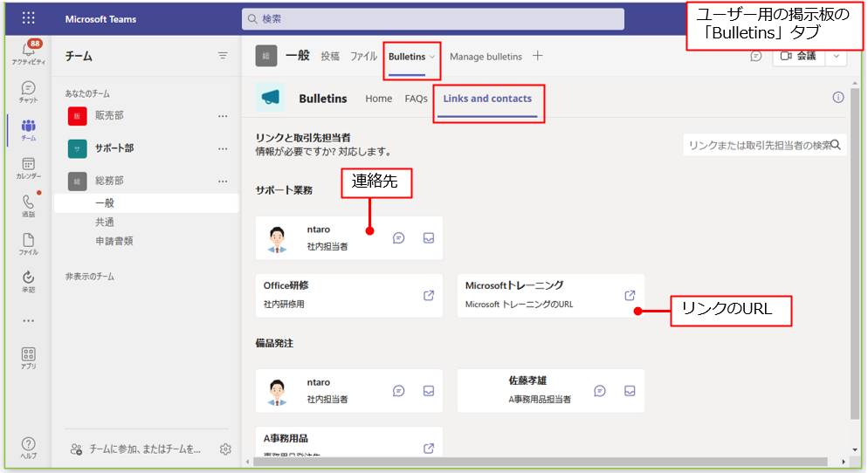Open the 申請書類 channel
Screen dimensions: 868x473
[114, 241]
